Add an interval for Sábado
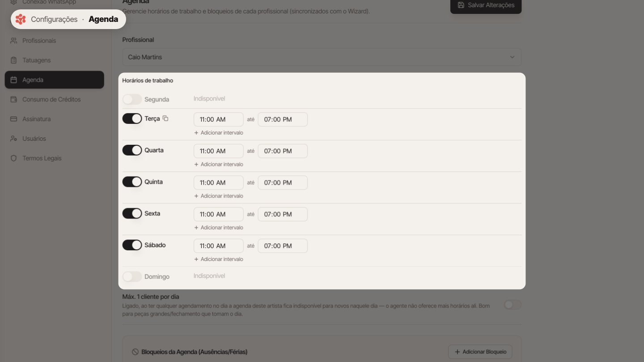 pos(219,259)
